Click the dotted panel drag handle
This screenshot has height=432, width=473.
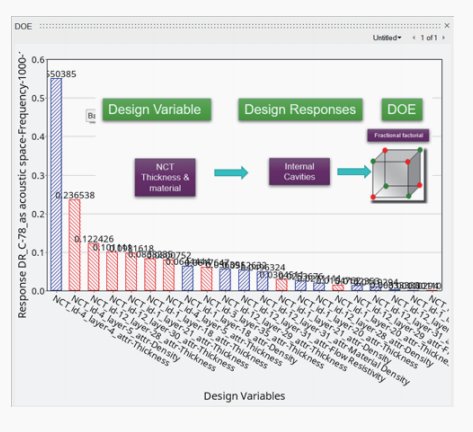[240, 26]
